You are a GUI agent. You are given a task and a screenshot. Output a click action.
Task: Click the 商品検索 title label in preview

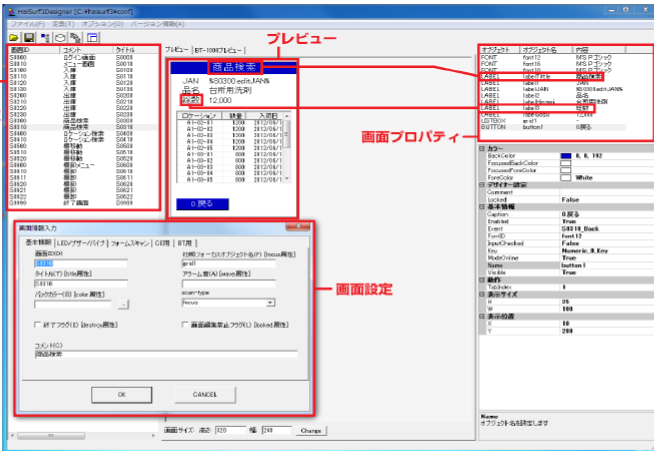(234, 67)
